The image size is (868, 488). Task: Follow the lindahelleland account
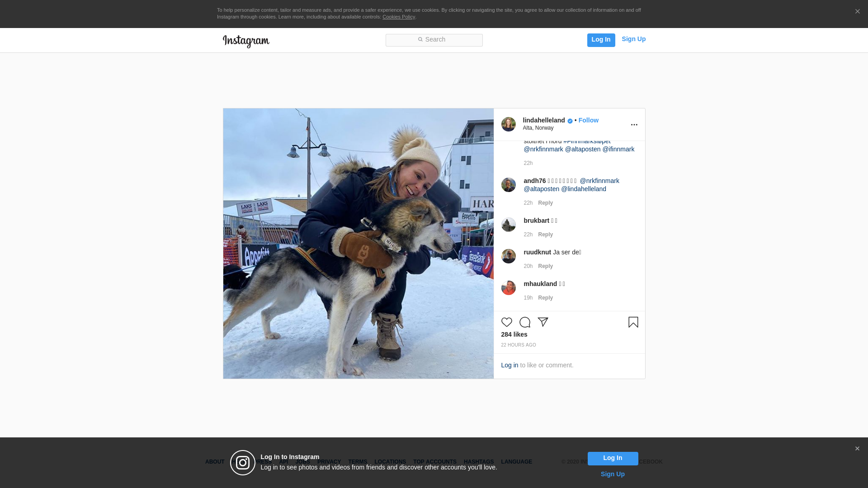click(588, 120)
